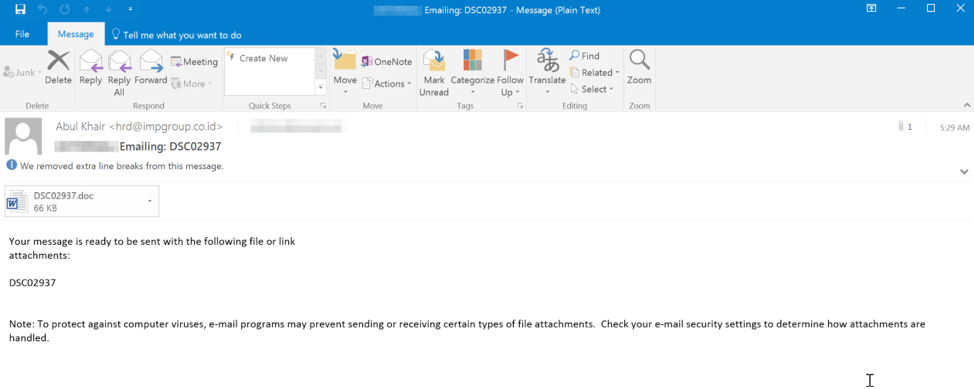Screen dimensions: 974x389
Task: Select the Message tab
Action: [75, 35]
